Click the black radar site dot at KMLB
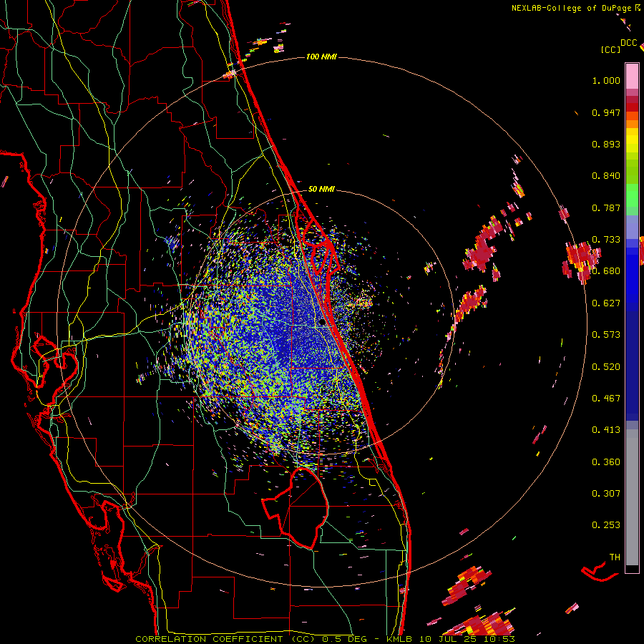The image size is (644, 644). tap(322, 323)
